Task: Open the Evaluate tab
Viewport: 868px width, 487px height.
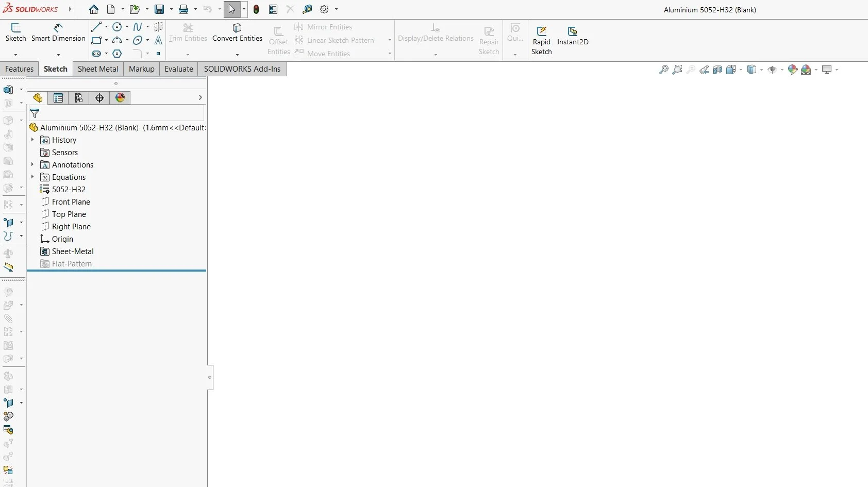Action: [x=179, y=69]
